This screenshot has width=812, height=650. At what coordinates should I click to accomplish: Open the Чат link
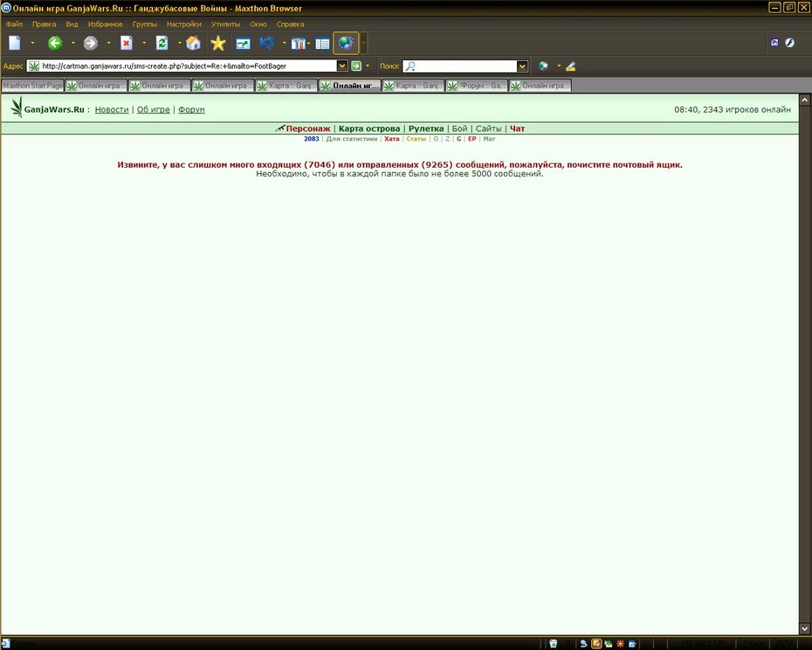[x=518, y=128]
